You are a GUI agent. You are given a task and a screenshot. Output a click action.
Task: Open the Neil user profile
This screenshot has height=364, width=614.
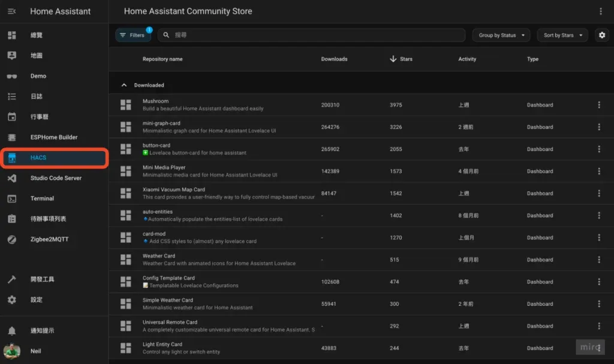[35, 351]
